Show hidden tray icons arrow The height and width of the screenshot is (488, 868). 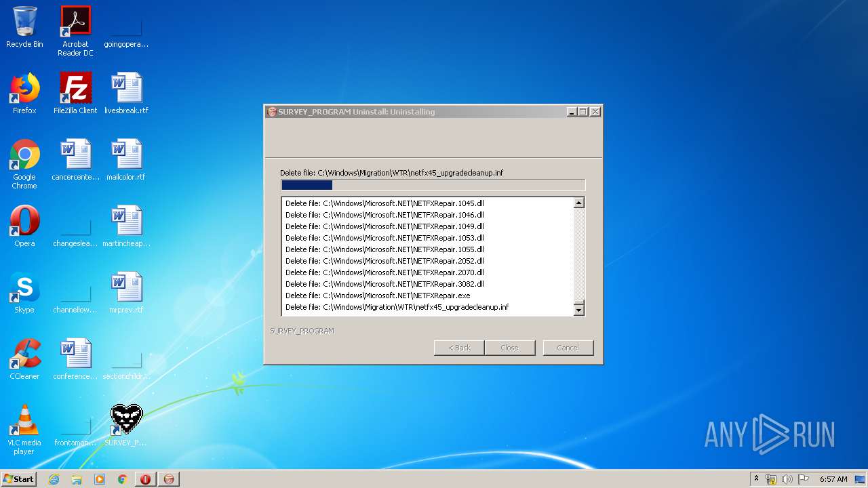coord(757,479)
